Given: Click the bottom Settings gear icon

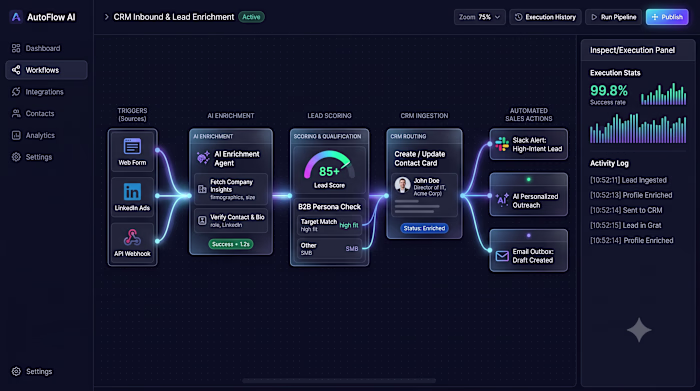Looking at the screenshot, I should 16,371.
